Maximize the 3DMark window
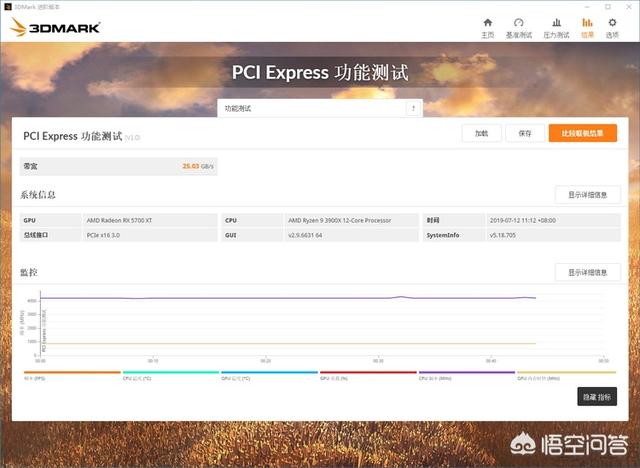This screenshot has width=640, height=468. tap(608, 7)
